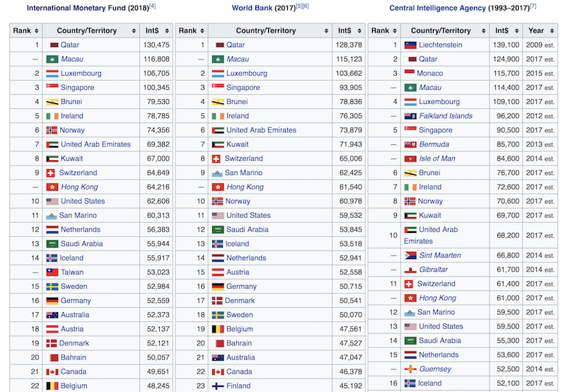Select value 139,100 for Liechtenstein
This screenshot has width=566, height=392.
coord(506,45)
